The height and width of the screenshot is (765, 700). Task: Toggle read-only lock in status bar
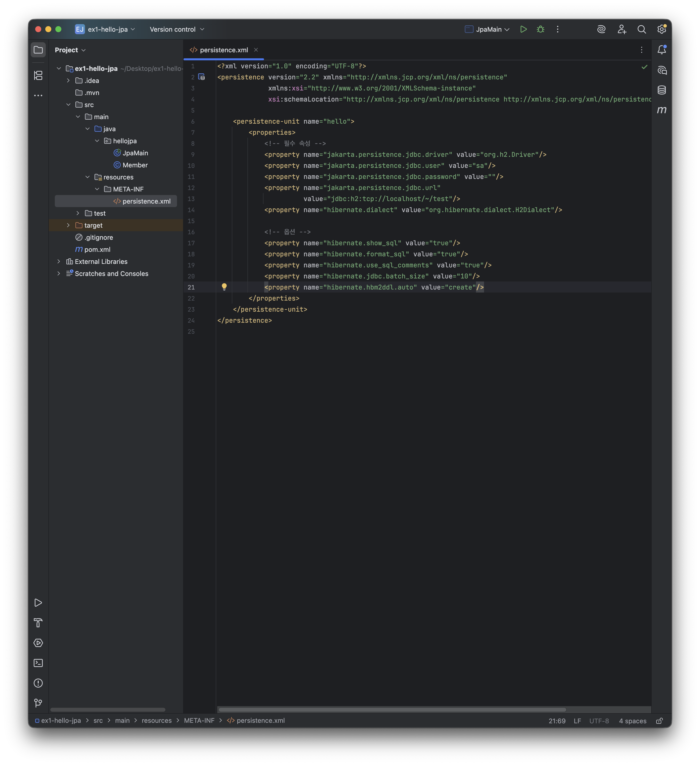pyautogui.click(x=659, y=721)
